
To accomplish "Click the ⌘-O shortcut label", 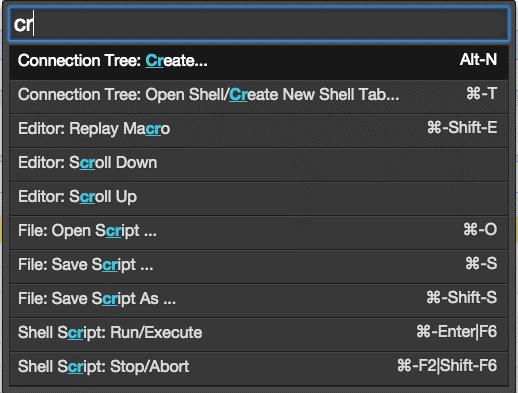I will point(480,229).
